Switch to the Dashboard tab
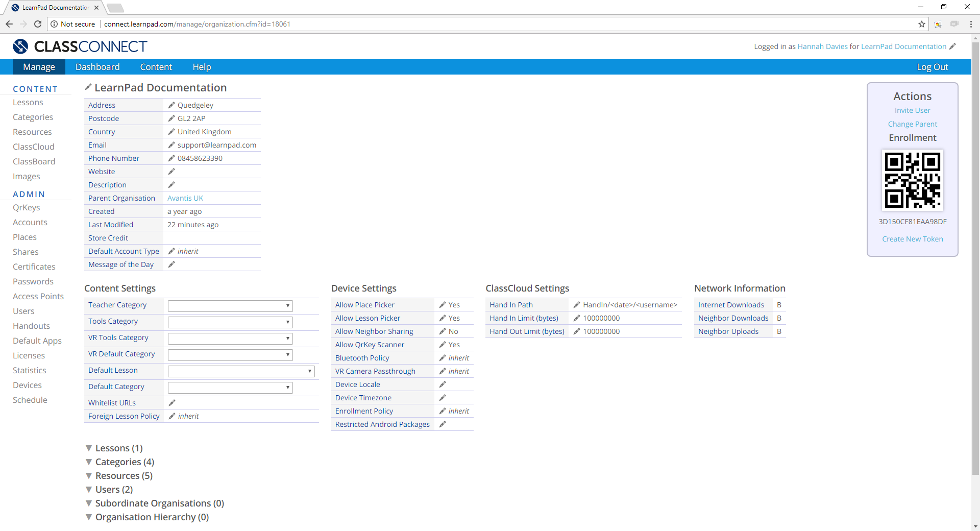The width and height of the screenshot is (980, 531). (97, 67)
